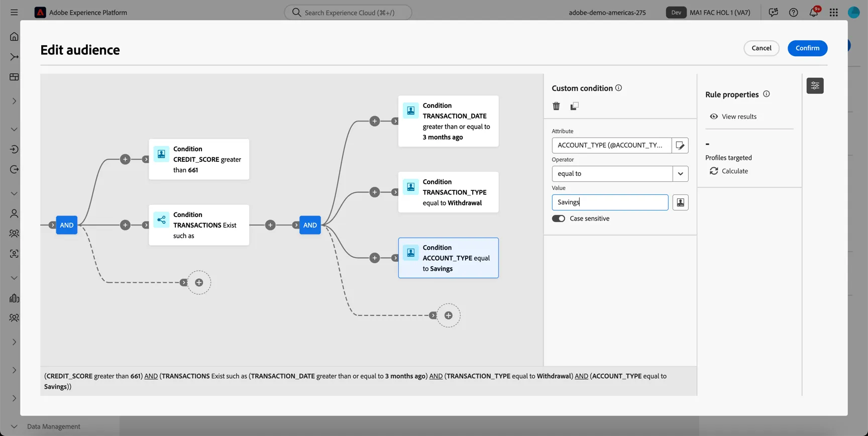
Task: Click plus before CREDIT_SCORE condition
Action: point(125,159)
